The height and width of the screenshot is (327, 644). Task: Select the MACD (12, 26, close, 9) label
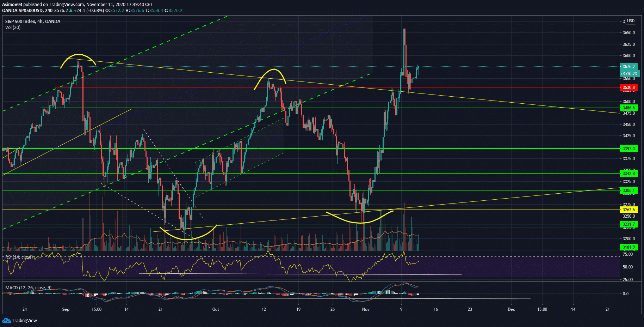28,288
